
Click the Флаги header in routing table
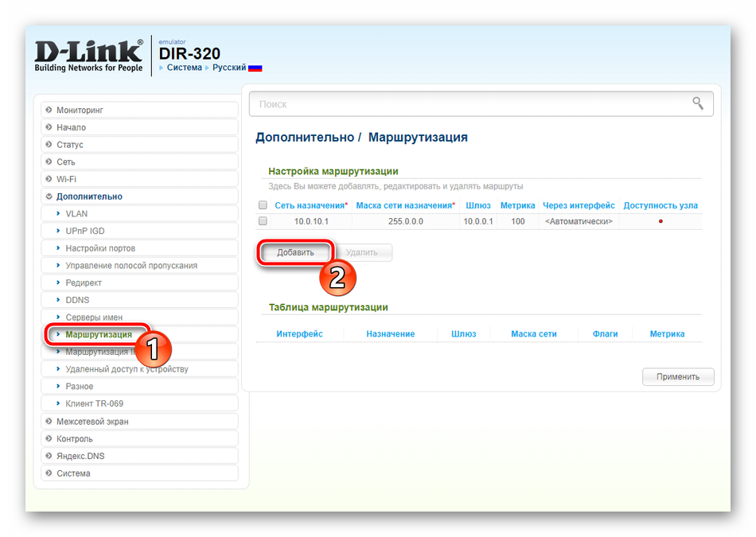pyautogui.click(x=605, y=333)
